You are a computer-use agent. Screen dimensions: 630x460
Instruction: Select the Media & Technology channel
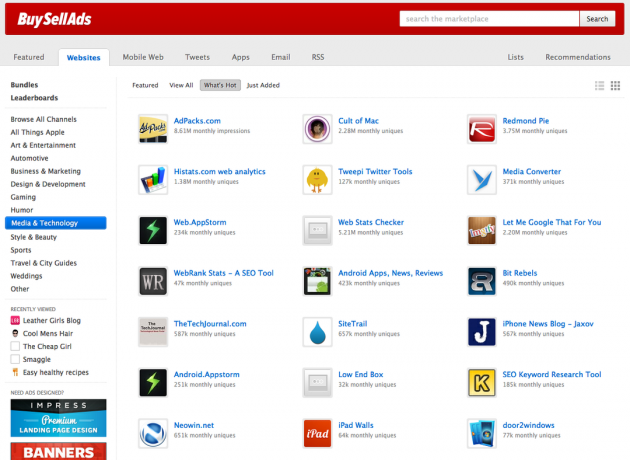point(55,223)
